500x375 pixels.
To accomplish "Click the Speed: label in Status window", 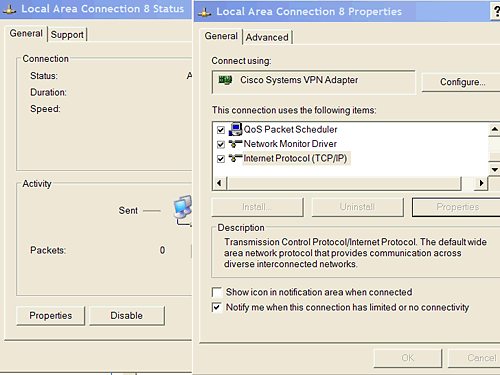I will pyautogui.click(x=45, y=109).
